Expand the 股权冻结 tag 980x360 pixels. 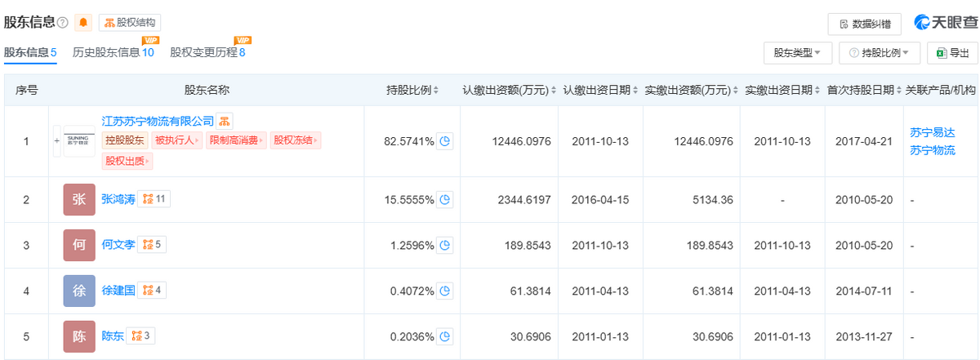point(296,141)
